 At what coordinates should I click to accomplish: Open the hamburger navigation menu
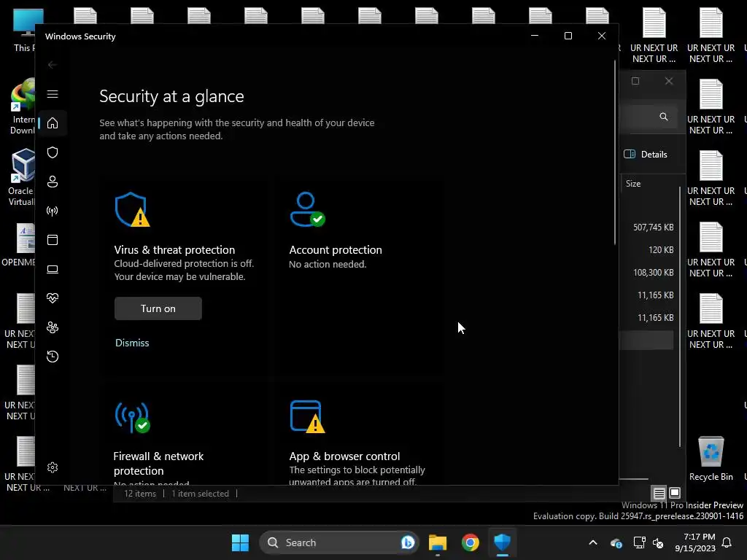[x=53, y=94]
